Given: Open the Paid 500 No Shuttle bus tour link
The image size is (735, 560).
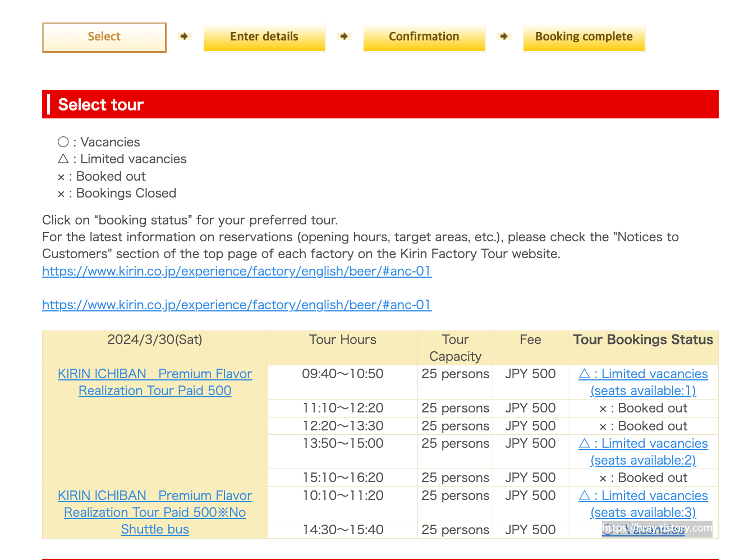Looking at the screenshot, I should 155,512.
